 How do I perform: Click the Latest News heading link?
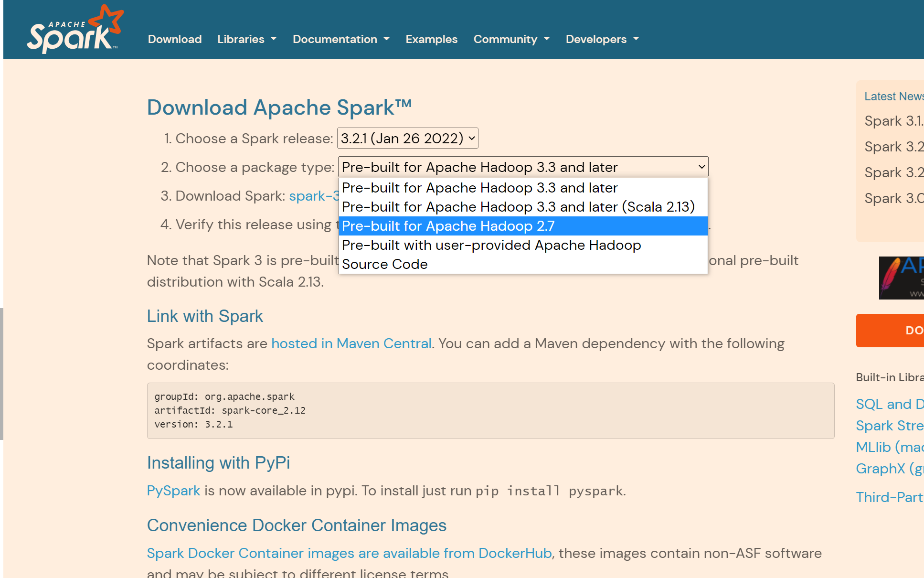894,96
